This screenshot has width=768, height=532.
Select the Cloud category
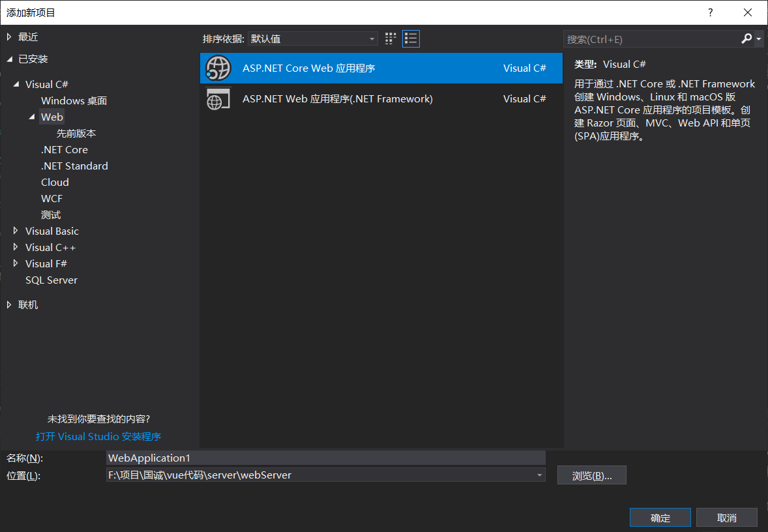55,183
